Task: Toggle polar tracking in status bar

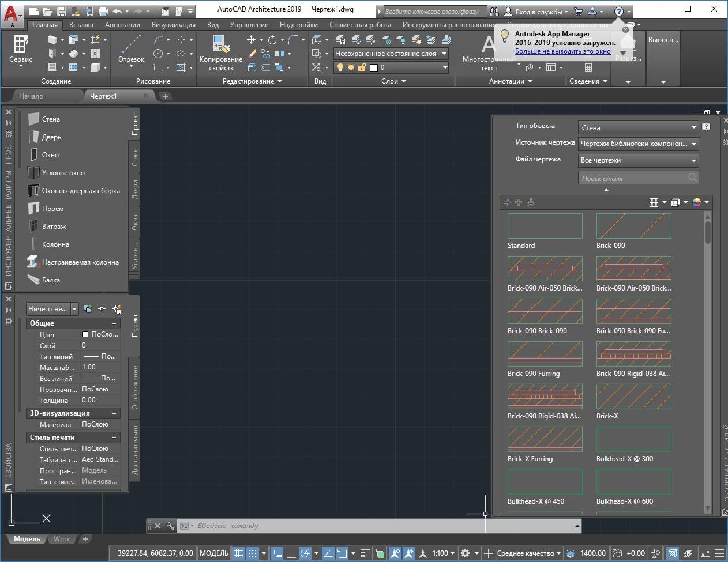Action: click(x=305, y=553)
